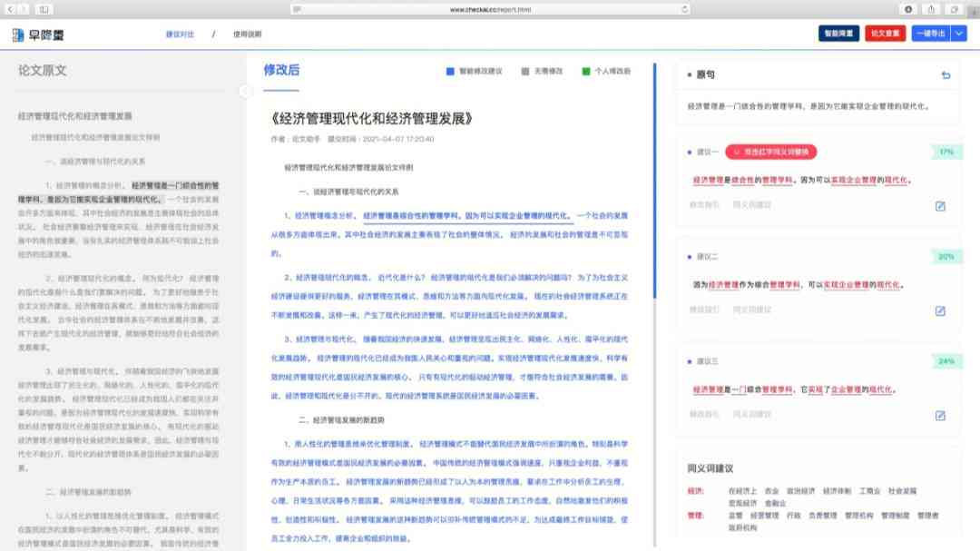Click the 24% badge on 建议三

click(946, 361)
